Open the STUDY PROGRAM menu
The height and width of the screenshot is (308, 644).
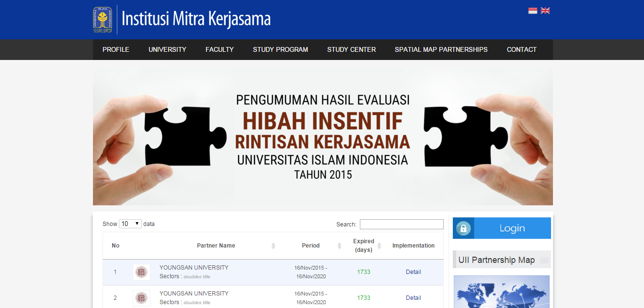(280, 49)
